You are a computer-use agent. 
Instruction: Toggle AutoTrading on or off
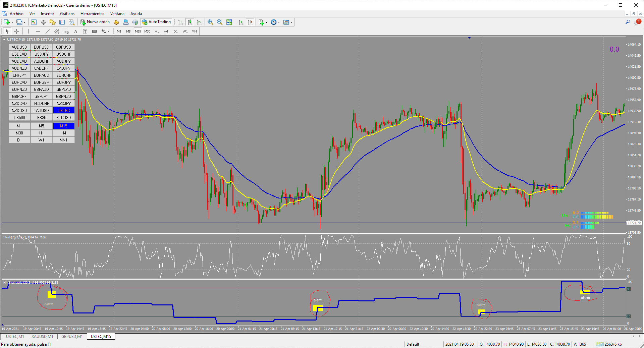click(157, 22)
